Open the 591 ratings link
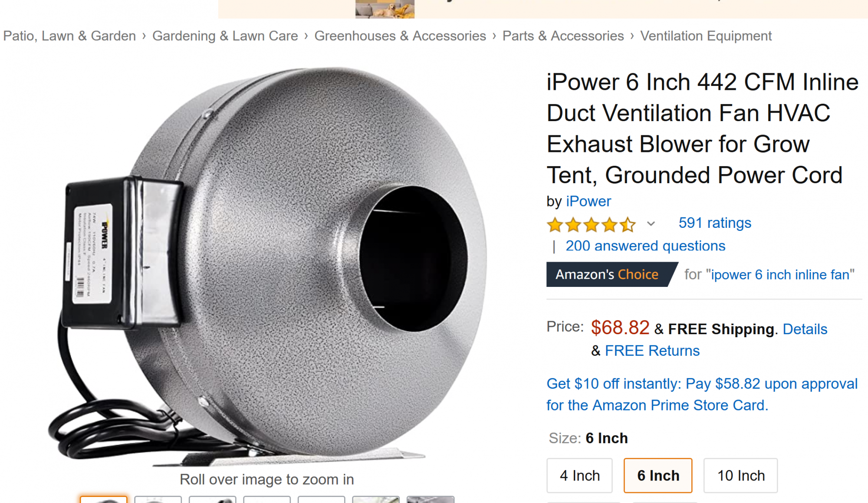 715,223
